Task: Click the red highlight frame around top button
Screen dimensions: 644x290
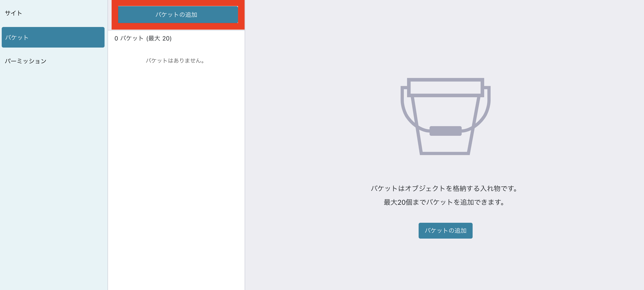Action: [x=178, y=26]
